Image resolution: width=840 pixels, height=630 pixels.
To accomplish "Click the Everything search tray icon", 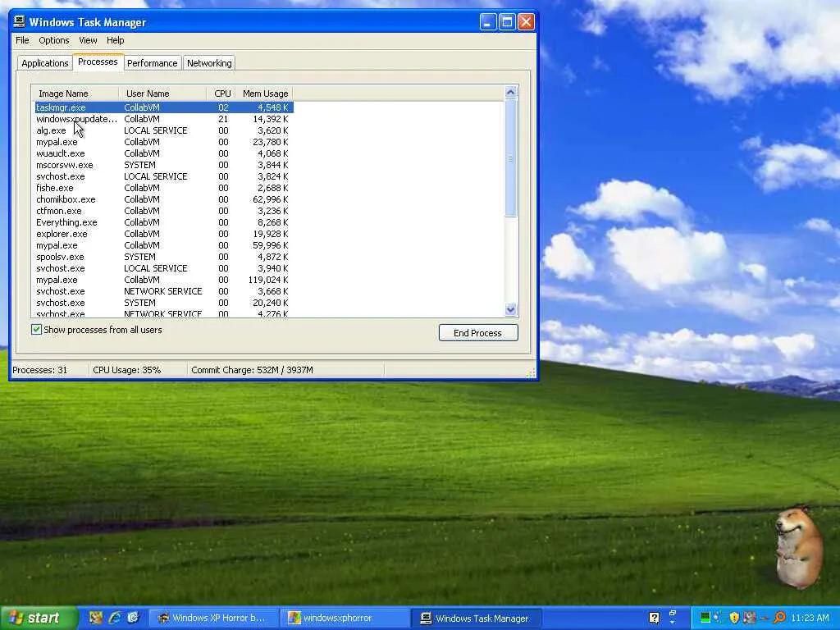I will point(779,619).
